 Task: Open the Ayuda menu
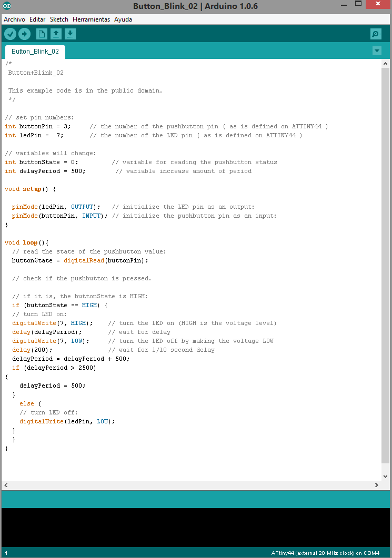[123, 19]
